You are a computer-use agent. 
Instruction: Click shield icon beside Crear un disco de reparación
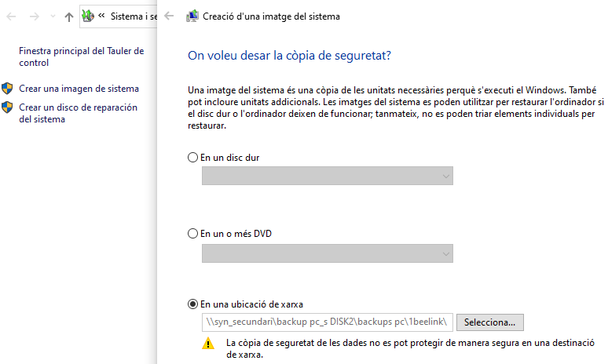8,107
